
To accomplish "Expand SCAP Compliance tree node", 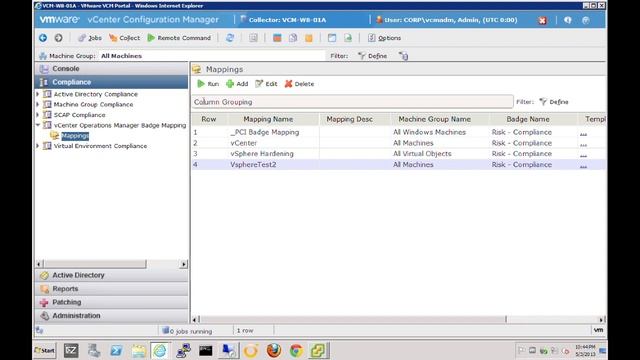I will point(38,115).
